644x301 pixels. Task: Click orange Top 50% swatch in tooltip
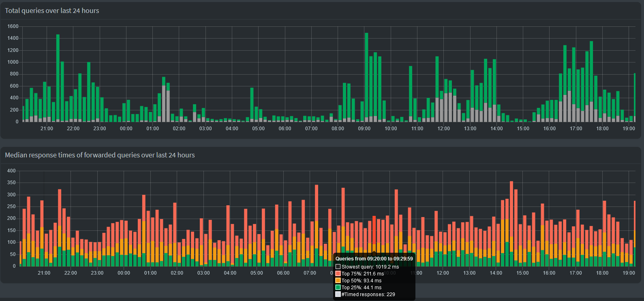pos(338,281)
